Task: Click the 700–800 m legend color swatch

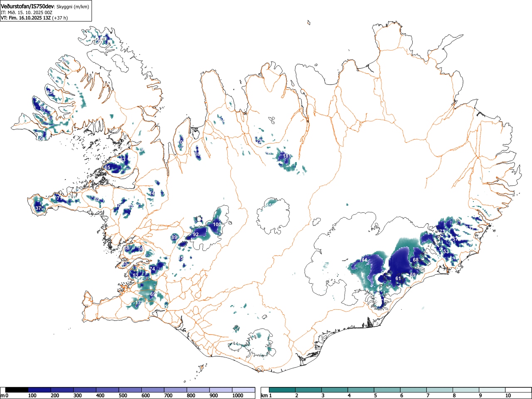Action: (175, 390)
